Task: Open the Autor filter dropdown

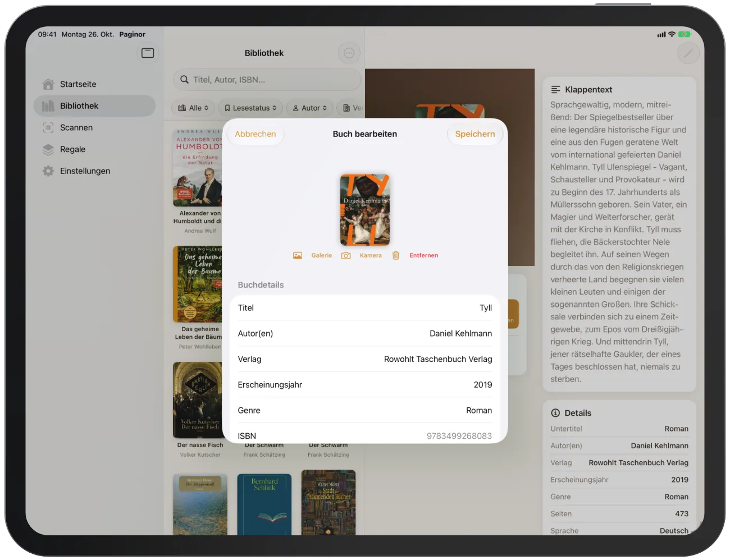Action: [x=310, y=108]
